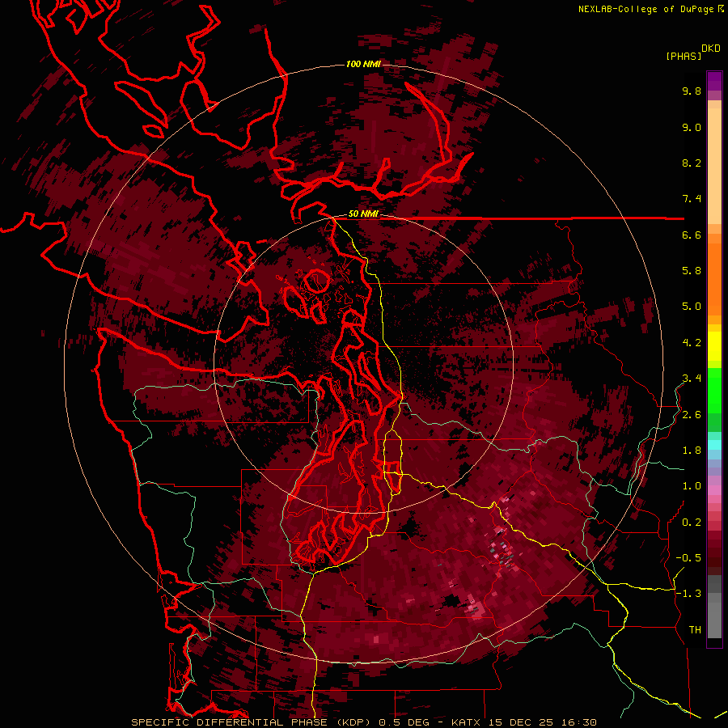
Task: Click the 0.2 scale value
Action: pyautogui.click(x=692, y=523)
